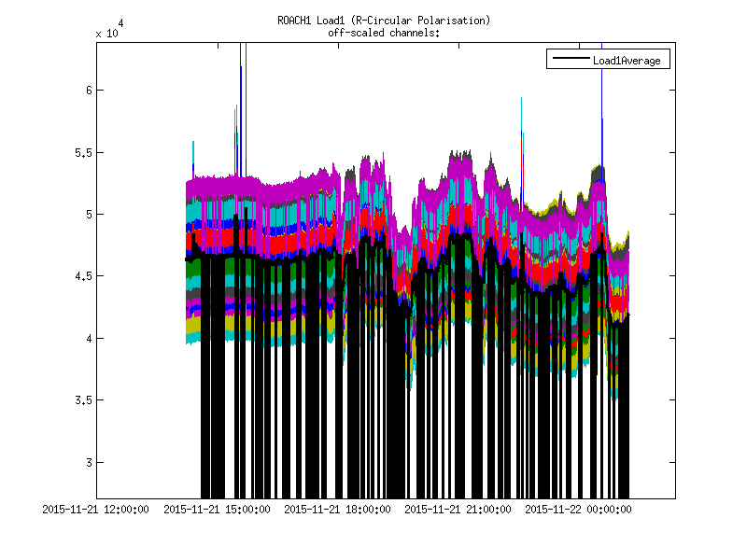Click the y-axis tick label 3
Screen dimensions: 747x560
(x=85, y=463)
